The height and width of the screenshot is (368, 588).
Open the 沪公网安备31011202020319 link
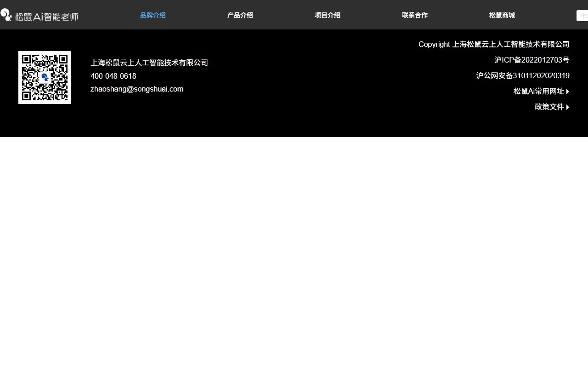tap(523, 75)
